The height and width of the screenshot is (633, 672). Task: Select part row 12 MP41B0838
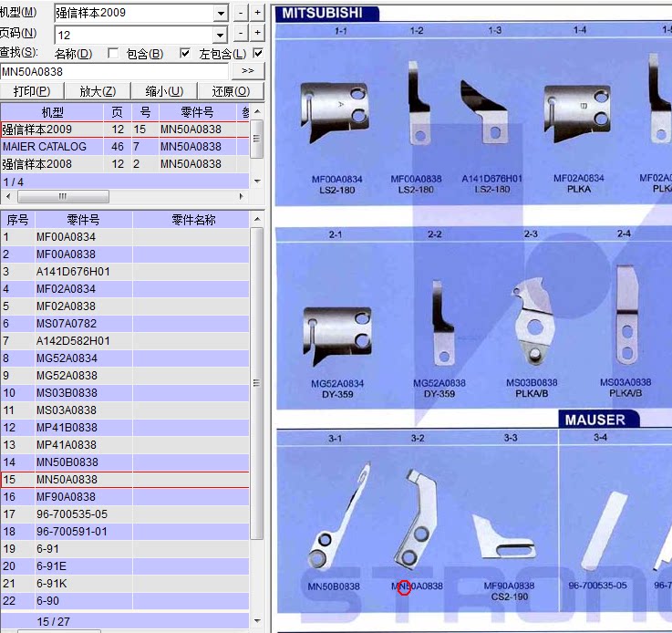pos(125,428)
